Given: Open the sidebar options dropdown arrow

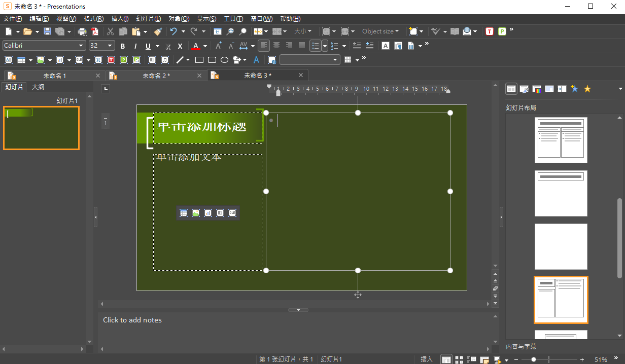Looking at the screenshot, I should (620, 89).
